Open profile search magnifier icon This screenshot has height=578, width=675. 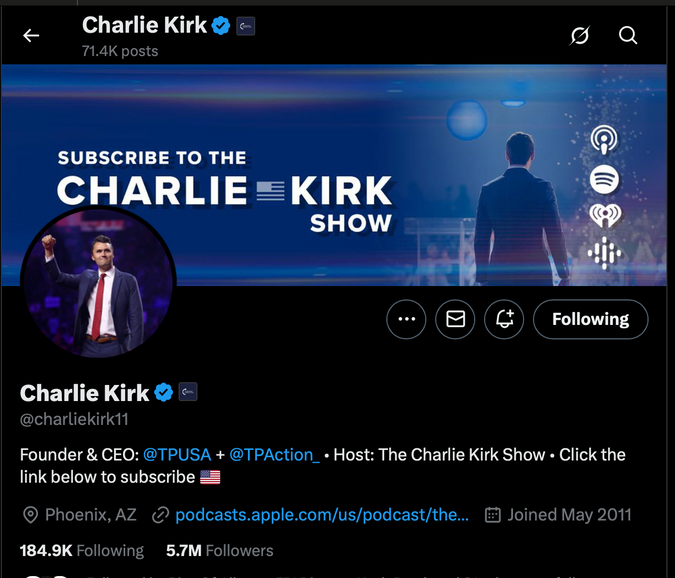tap(628, 35)
